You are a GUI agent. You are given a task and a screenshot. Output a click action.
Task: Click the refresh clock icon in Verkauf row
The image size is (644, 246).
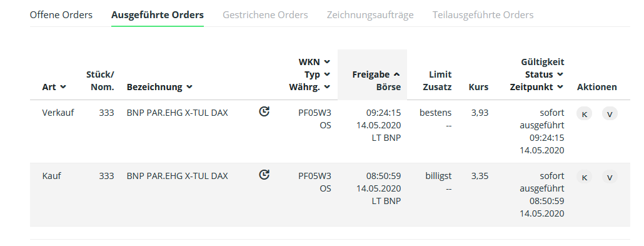click(264, 111)
